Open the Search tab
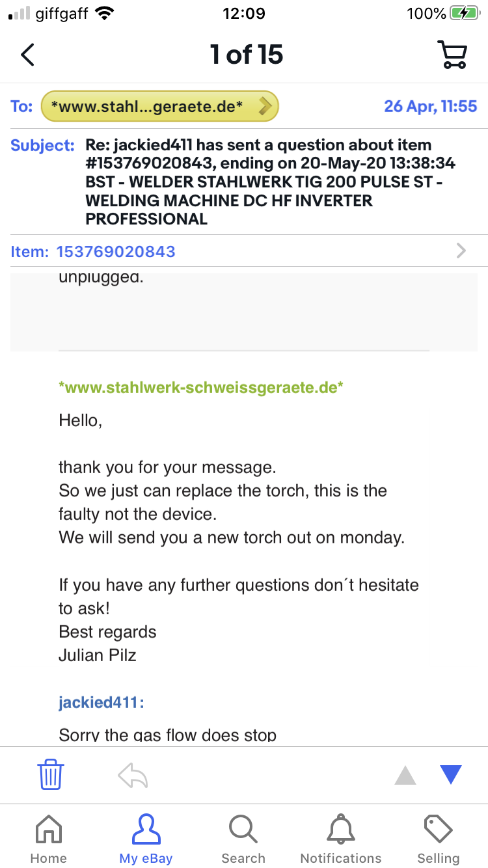488x868 pixels. 243,839
